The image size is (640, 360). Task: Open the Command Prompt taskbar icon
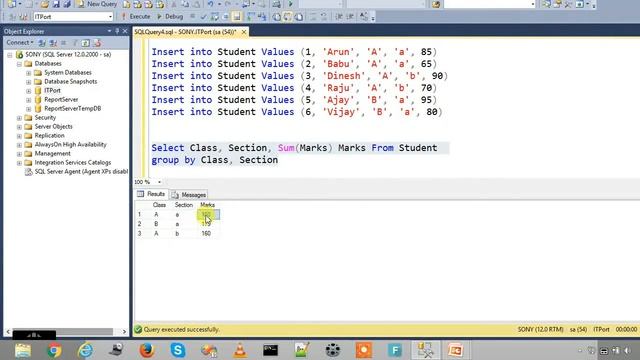tap(271, 350)
